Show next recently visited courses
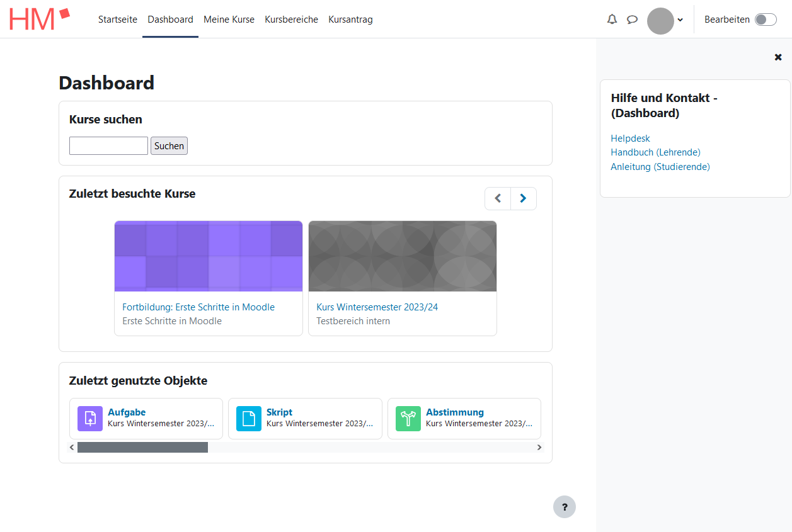 coord(523,198)
